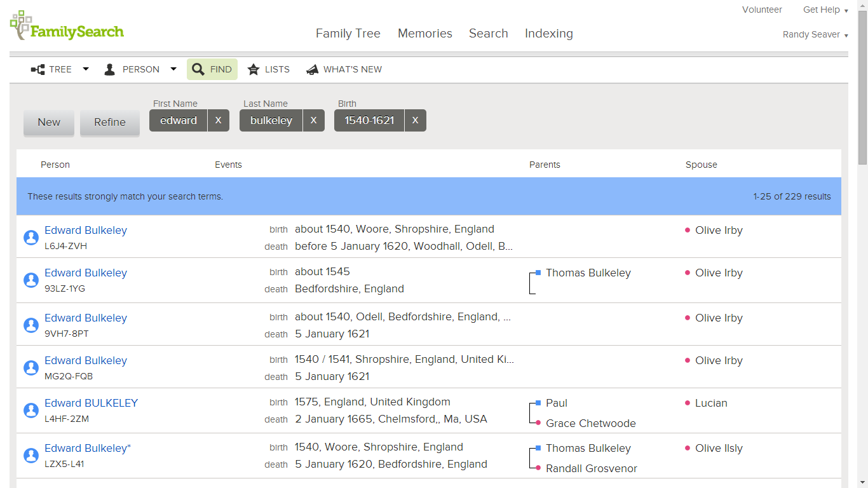Image resolution: width=868 pixels, height=488 pixels.
Task: Open the Volunteer link
Action: coord(762,10)
